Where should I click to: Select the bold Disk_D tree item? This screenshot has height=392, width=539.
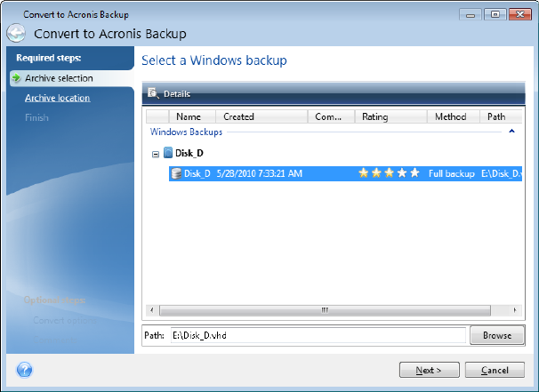[189, 153]
